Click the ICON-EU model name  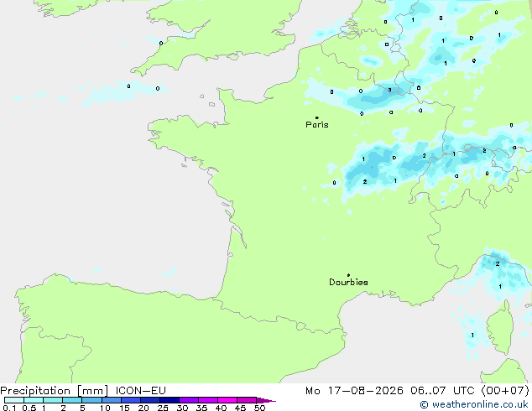click(141, 391)
